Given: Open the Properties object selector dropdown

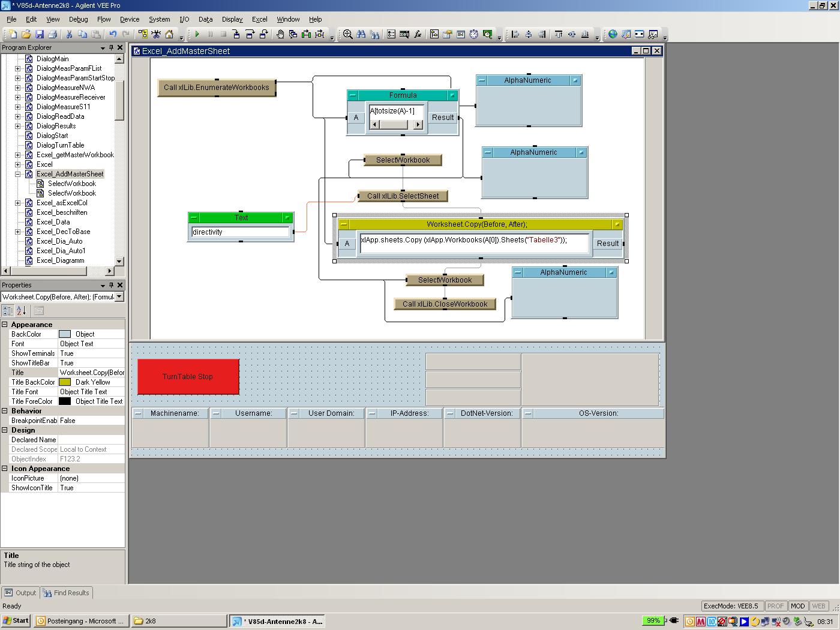Looking at the screenshot, I should coord(119,296).
